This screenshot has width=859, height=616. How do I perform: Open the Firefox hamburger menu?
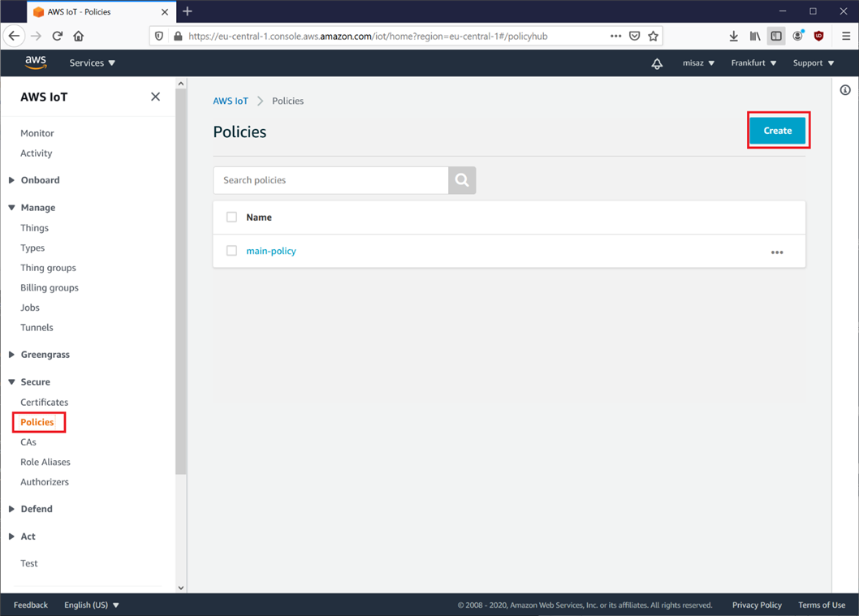tap(846, 37)
